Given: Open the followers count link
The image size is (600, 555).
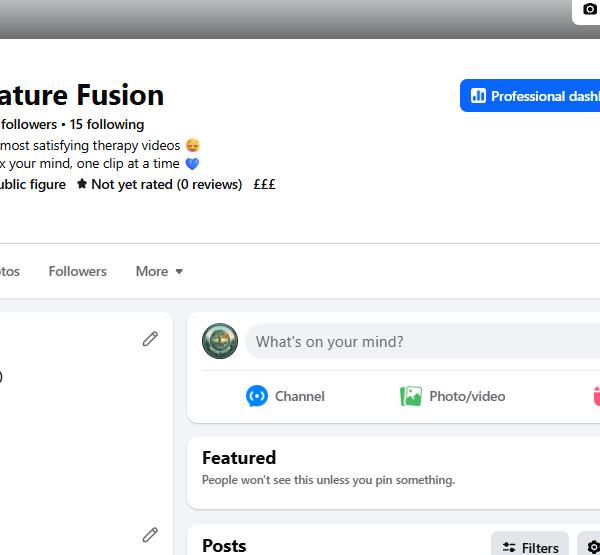Looking at the screenshot, I should coord(28,124).
